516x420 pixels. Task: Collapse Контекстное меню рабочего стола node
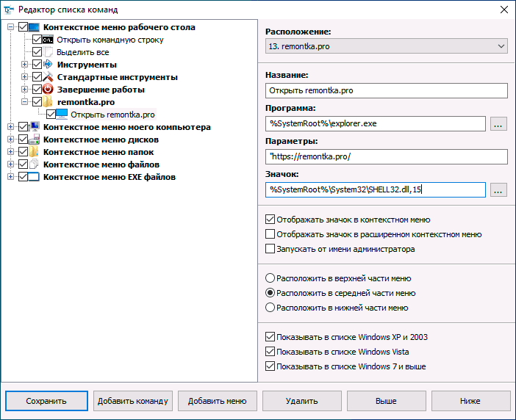coord(10,27)
